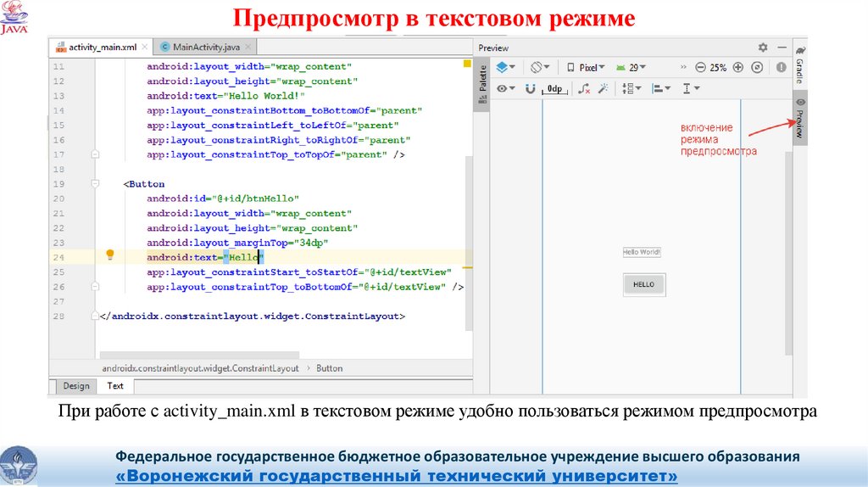Image resolution: width=868 pixels, height=487 pixels.
Task: Open the Pixel device selection dropdown
Action: coord(586,67)
